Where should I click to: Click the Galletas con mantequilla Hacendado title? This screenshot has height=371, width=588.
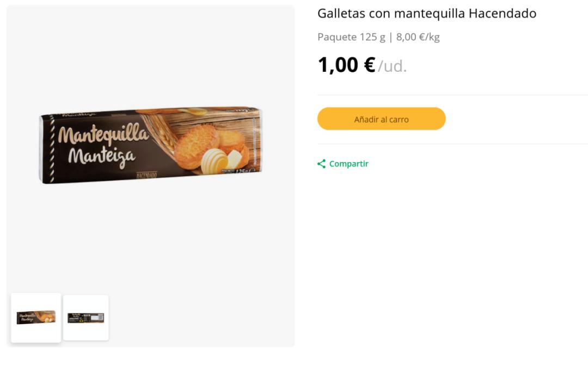tap(427, 14)
